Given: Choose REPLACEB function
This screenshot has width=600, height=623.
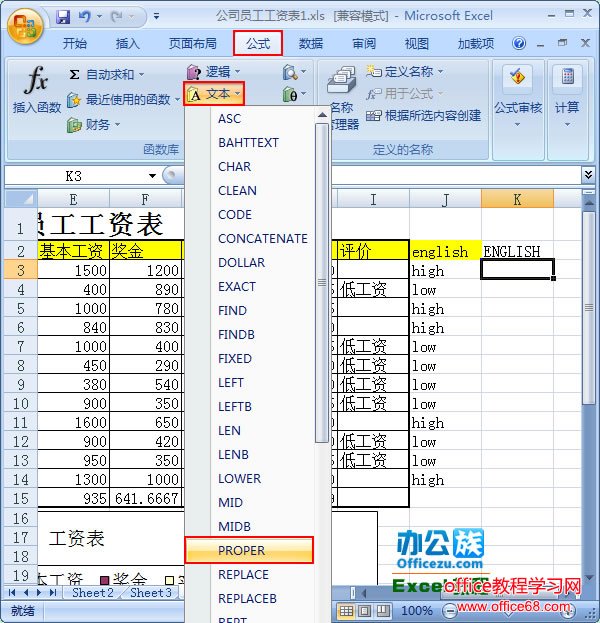Looking at the screenshot, I should tap(247, 598).
